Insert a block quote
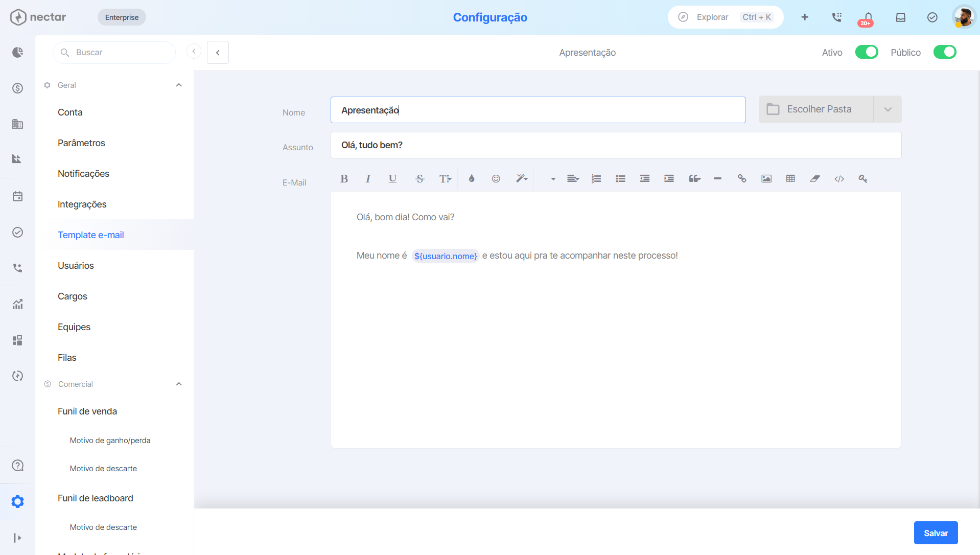This screenshot has width=980, height=555. point(694,178)
